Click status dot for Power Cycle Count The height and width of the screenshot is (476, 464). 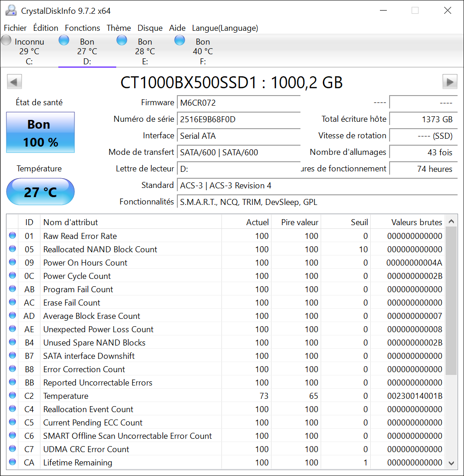click(x=12, y=275)
